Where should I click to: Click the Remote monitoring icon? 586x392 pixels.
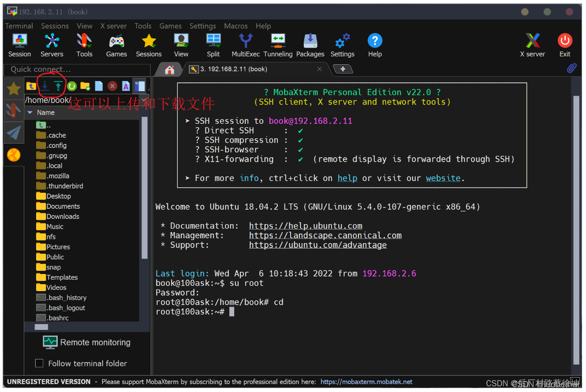click(x=50, y=342)
